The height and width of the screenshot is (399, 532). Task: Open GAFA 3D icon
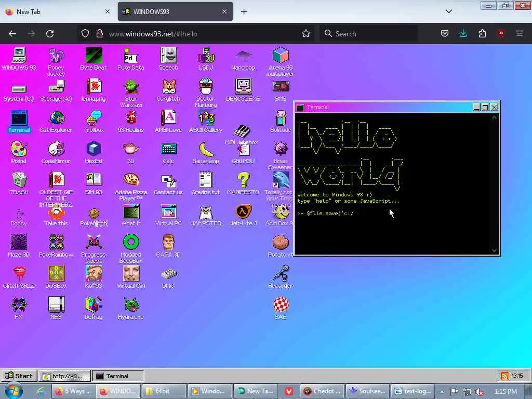tap(168, 246)
